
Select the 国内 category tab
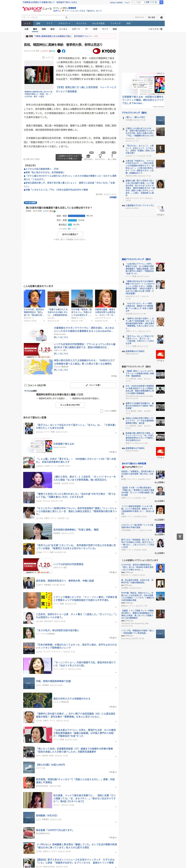pos(35,29)
